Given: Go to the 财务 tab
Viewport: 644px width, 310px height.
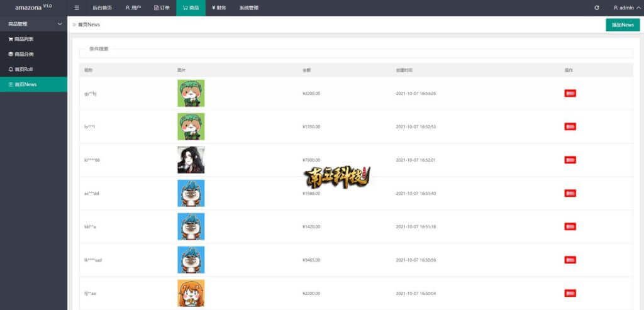Looking at the screenshot, I should [x=219, y=8].
